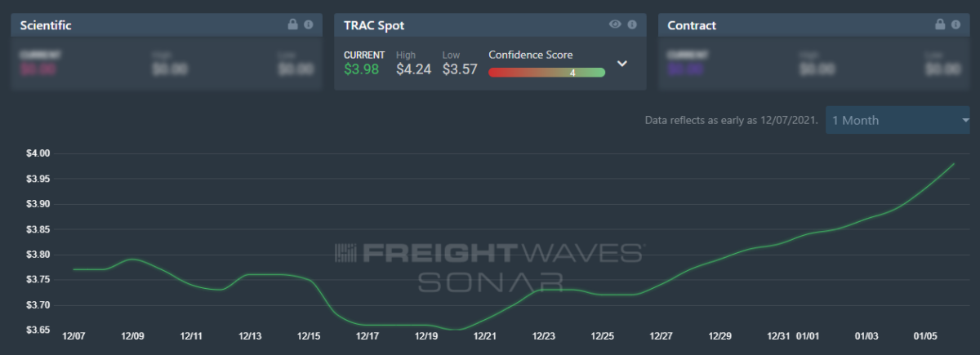Click the 01/05 date label on x-axis
Screen dimensions: 980x355
point(925,336)
